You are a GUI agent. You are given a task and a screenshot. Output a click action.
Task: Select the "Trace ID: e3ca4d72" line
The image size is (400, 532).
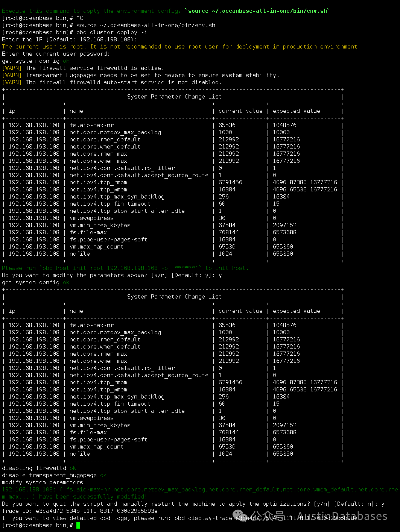click(80, 511)
